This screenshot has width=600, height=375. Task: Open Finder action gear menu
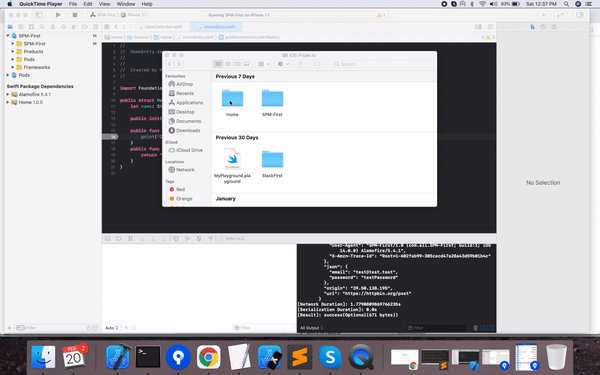pyautogui.click(x=283, y=64)
